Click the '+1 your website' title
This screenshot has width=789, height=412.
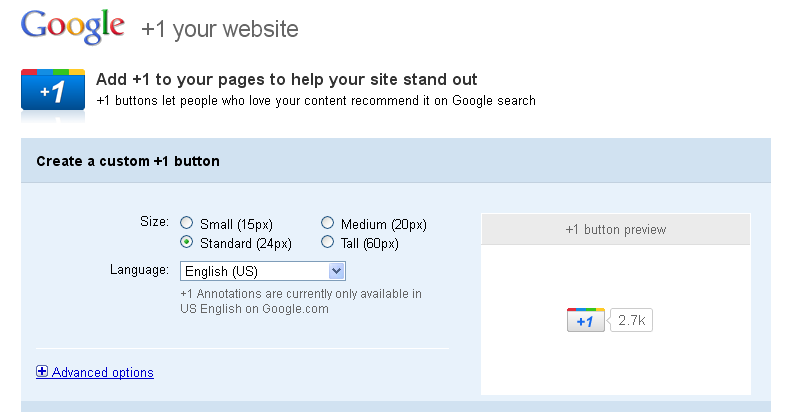click(220, 29)
